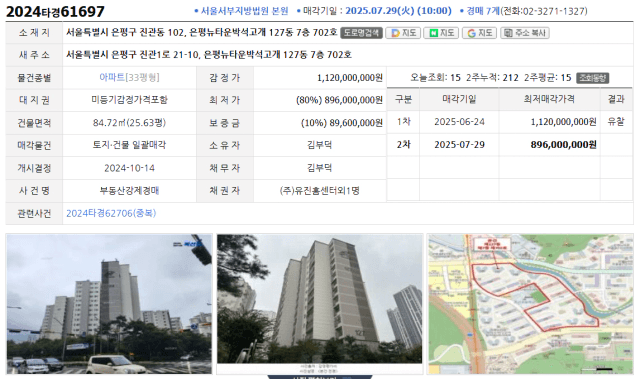This screenshot has height=379, width=640.
Task: Click the 경매 7계 link
Action: (x=483, y=11)
